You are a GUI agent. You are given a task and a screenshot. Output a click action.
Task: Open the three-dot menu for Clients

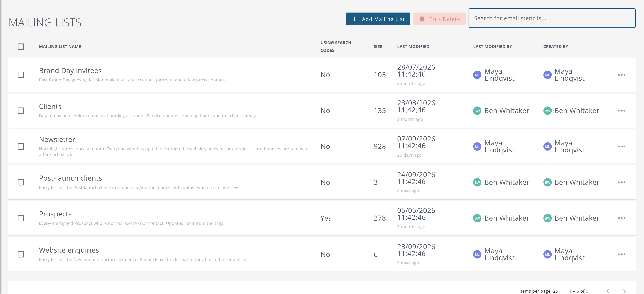[622, 111]
